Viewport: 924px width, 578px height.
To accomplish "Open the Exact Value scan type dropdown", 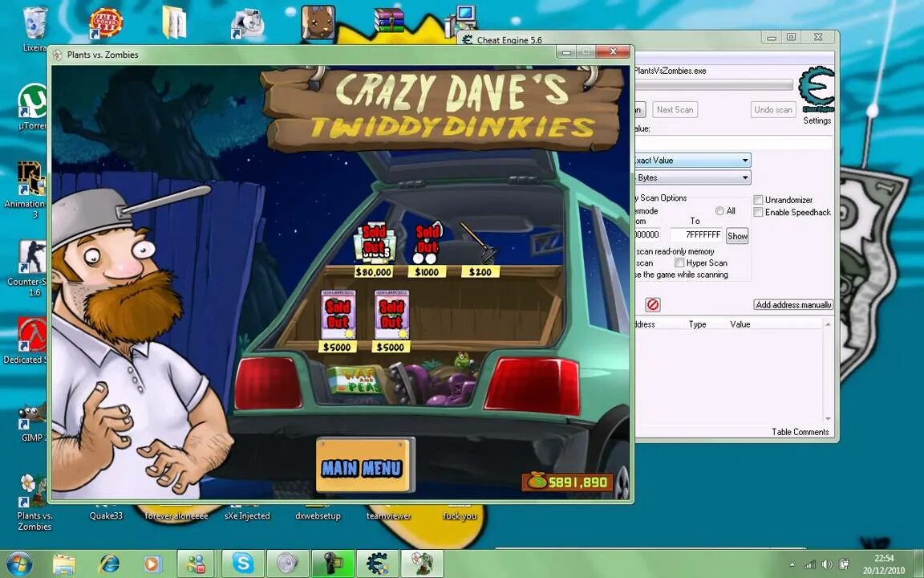I will tap(692, 160).
